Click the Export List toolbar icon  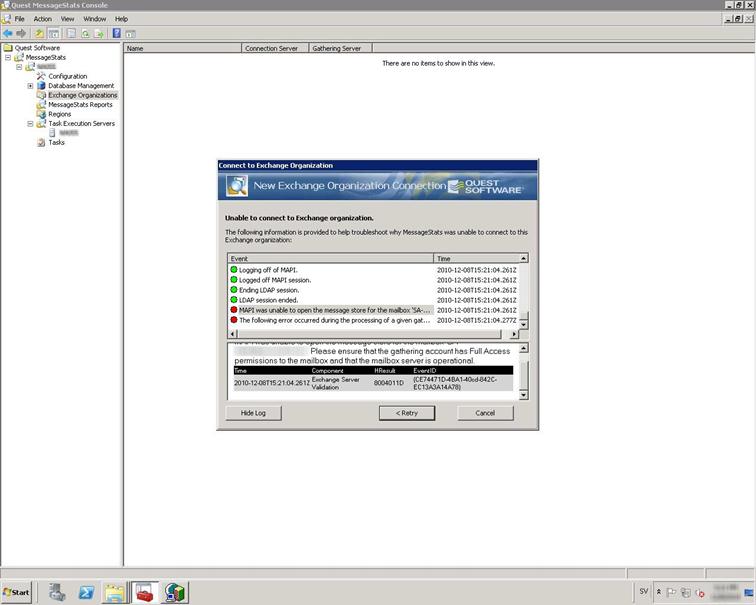click(x=99, y=33)
